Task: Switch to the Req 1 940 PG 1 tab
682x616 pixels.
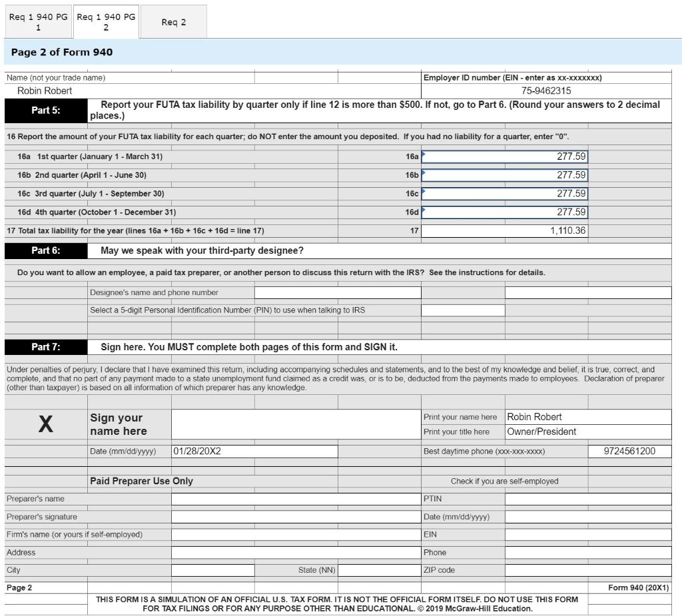Action: pos(38,21)
